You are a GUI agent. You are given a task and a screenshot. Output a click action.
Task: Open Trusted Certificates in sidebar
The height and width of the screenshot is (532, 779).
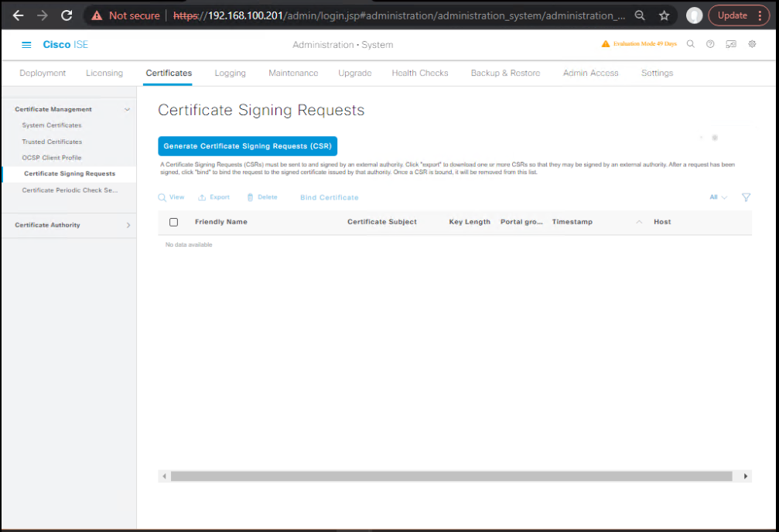(52, 142)
